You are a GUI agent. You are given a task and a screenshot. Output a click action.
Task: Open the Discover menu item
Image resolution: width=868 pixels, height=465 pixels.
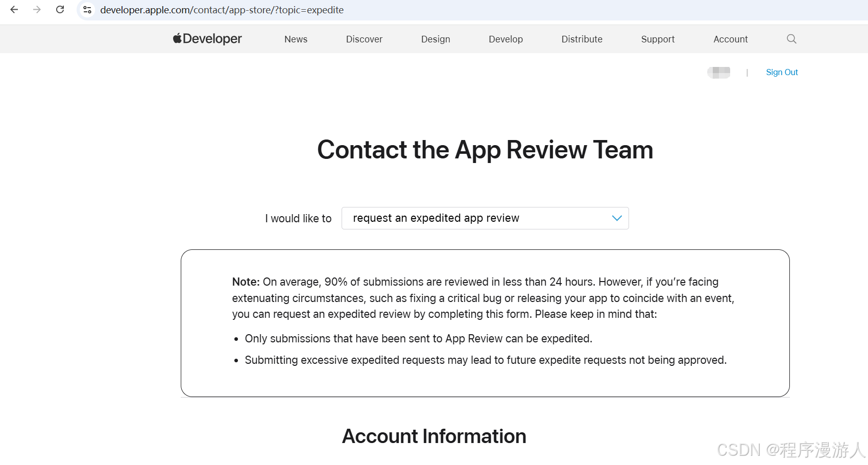364,39
